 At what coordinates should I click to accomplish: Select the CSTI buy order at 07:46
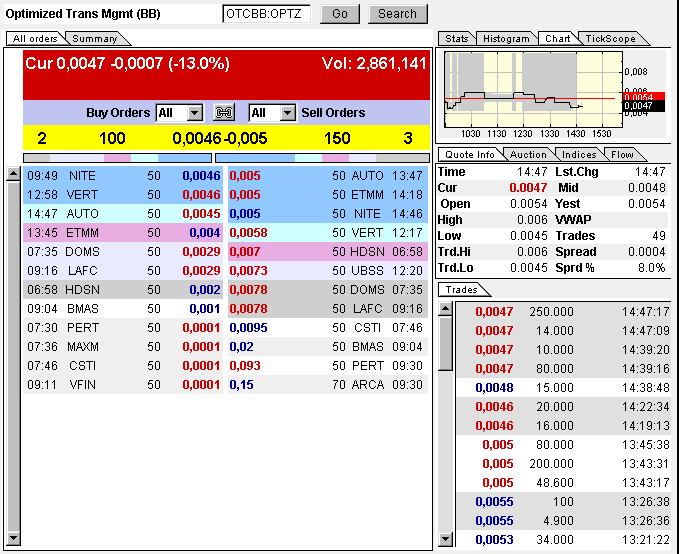coord(123,366)
